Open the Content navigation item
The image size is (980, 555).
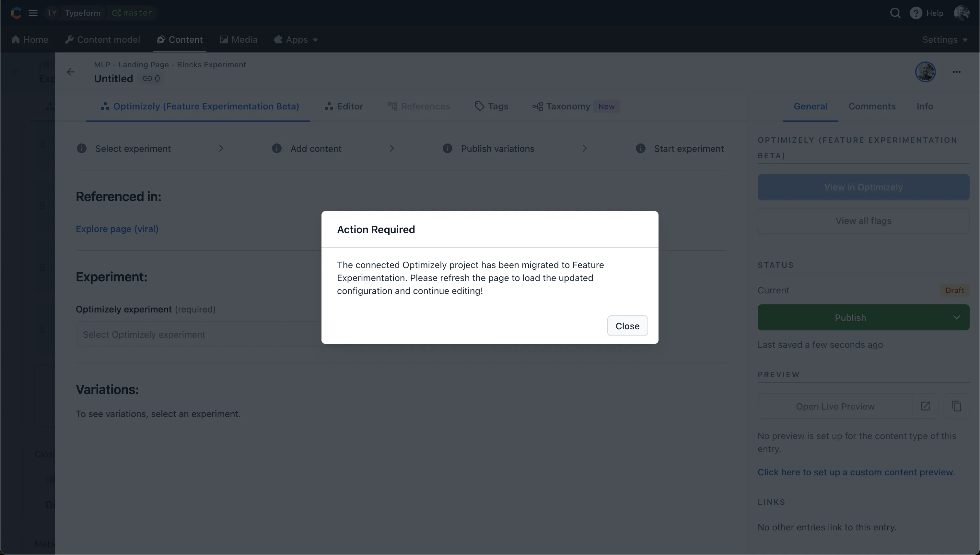click(x=180, y=40)
